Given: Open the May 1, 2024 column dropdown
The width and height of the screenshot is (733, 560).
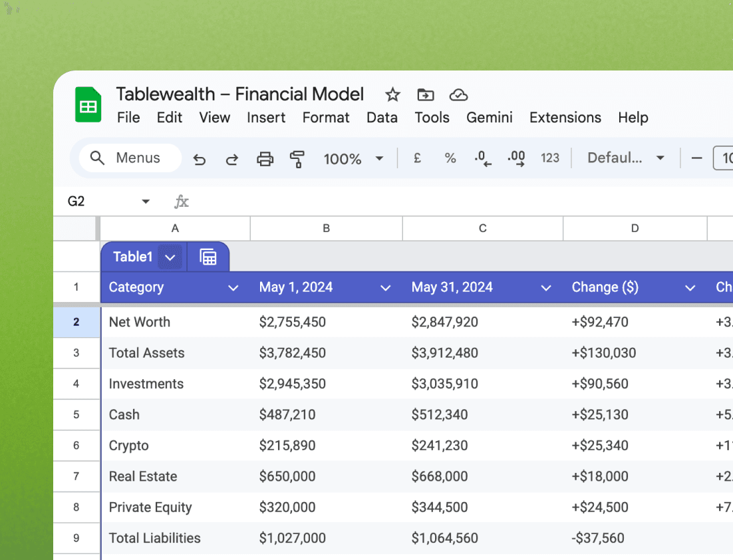Looking at the screenshot, I should (x=385, y=288).
